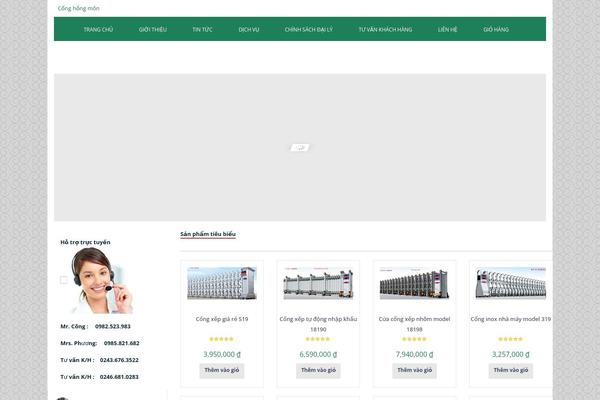Go to LIÊN HỆ page
600x400 pixels.
pyautogui.click(x=448, y=29)
